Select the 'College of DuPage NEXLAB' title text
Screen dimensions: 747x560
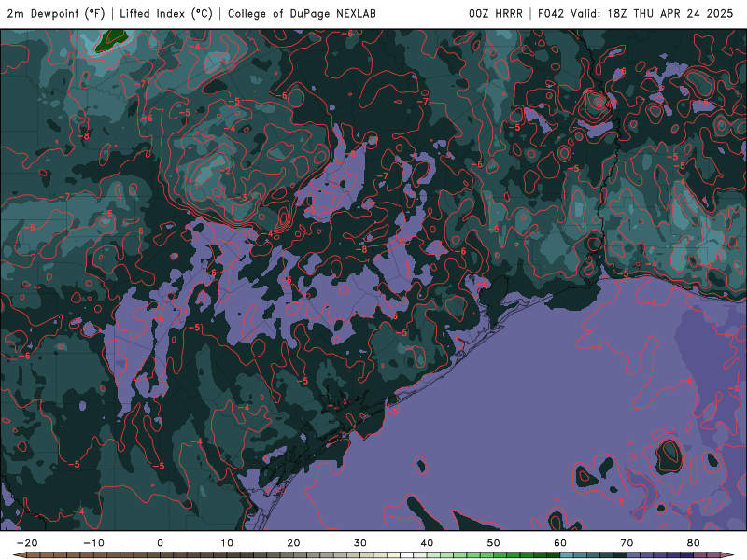point(302,14)
